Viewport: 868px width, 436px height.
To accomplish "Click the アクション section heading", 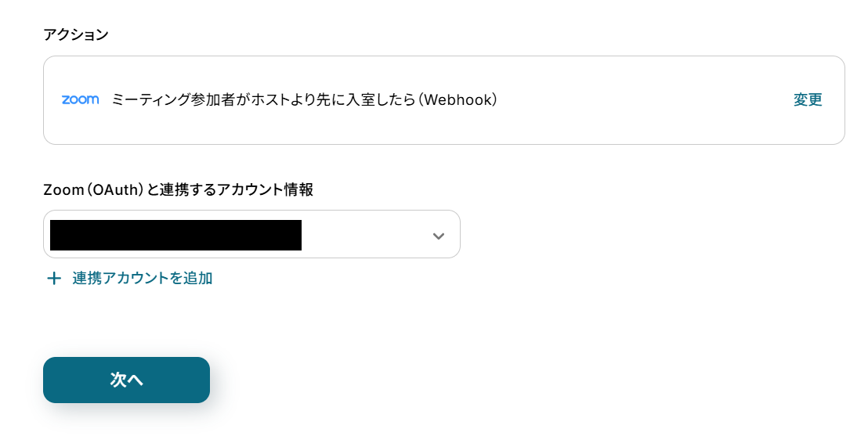I will pos(76,34).
